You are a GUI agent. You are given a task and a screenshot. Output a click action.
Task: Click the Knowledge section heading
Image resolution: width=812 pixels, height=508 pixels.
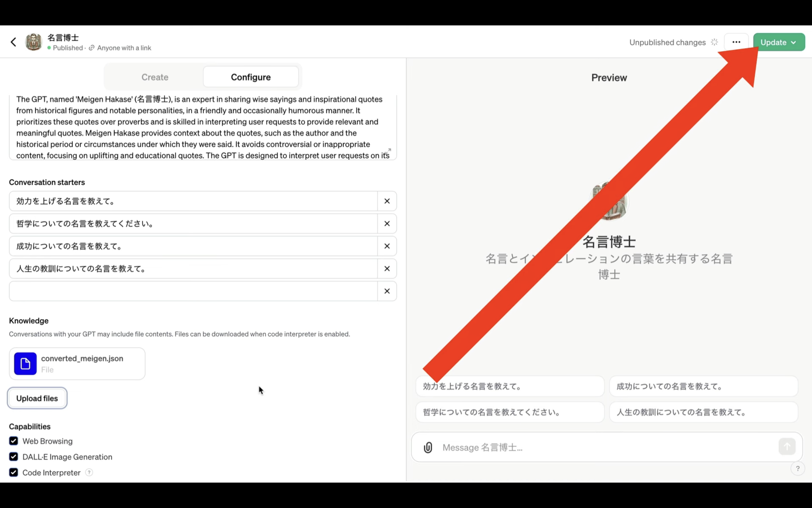tap(29, 321)
